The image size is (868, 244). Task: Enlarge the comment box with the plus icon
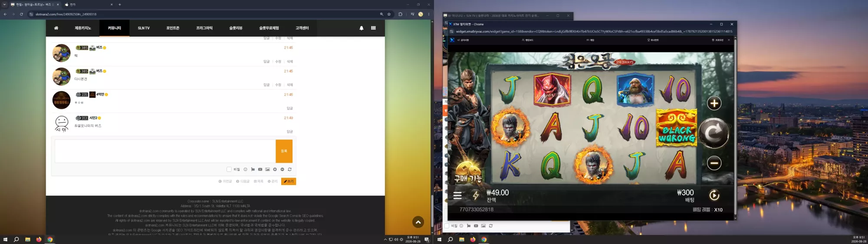pyautogui.click(x=275, y=169)
